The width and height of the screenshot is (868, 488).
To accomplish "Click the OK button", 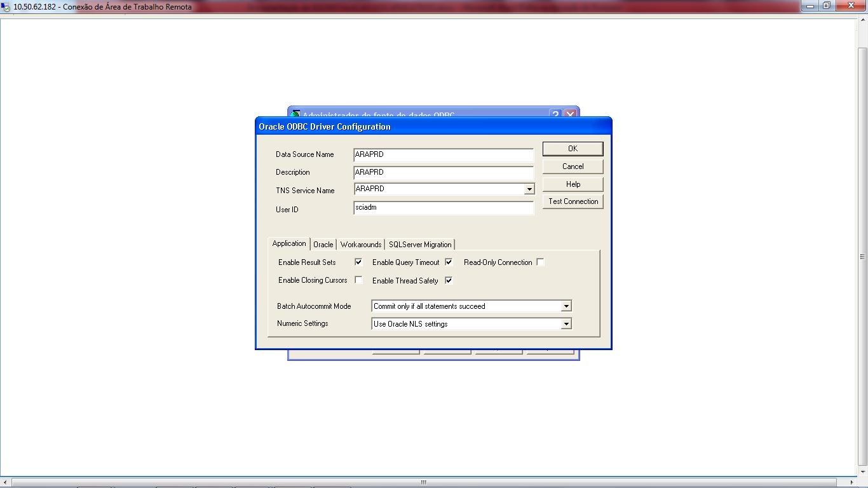I will [x=573, y=149].
